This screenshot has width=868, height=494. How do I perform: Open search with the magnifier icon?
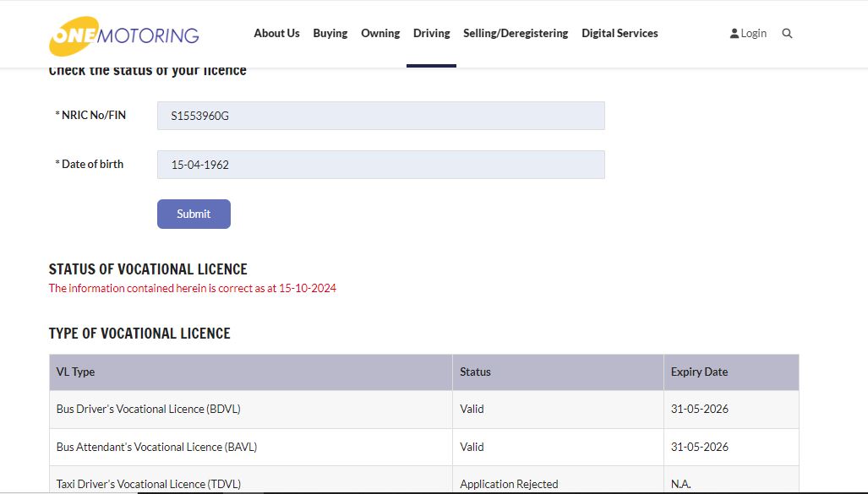(787, 34)
